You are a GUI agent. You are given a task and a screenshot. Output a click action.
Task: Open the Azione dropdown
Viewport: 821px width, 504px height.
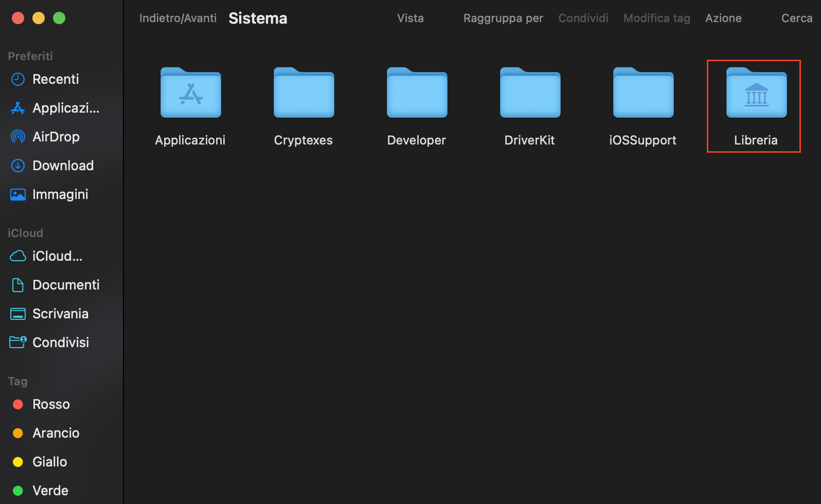pos(723,19)
